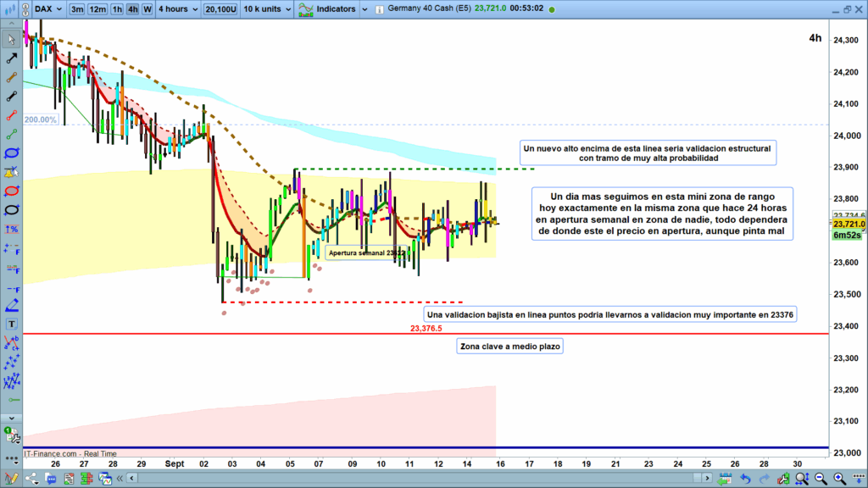
Task: Toggle the W weekly timeframe button
Action: tap(147, 9)
